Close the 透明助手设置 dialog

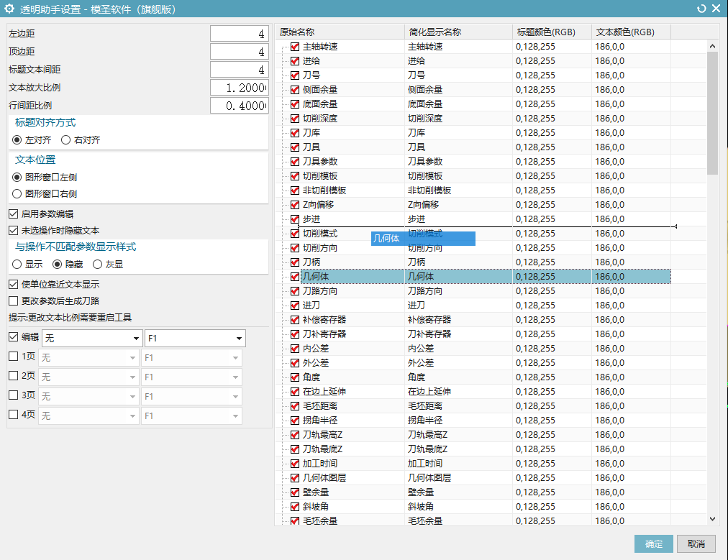tap(716, 9)
